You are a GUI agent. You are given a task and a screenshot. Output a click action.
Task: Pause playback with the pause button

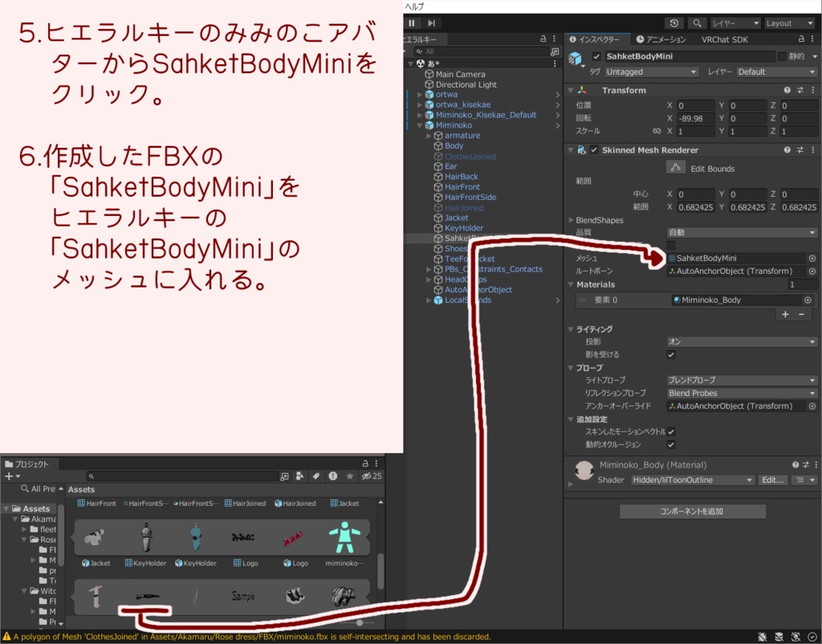[x=412, y=23]
